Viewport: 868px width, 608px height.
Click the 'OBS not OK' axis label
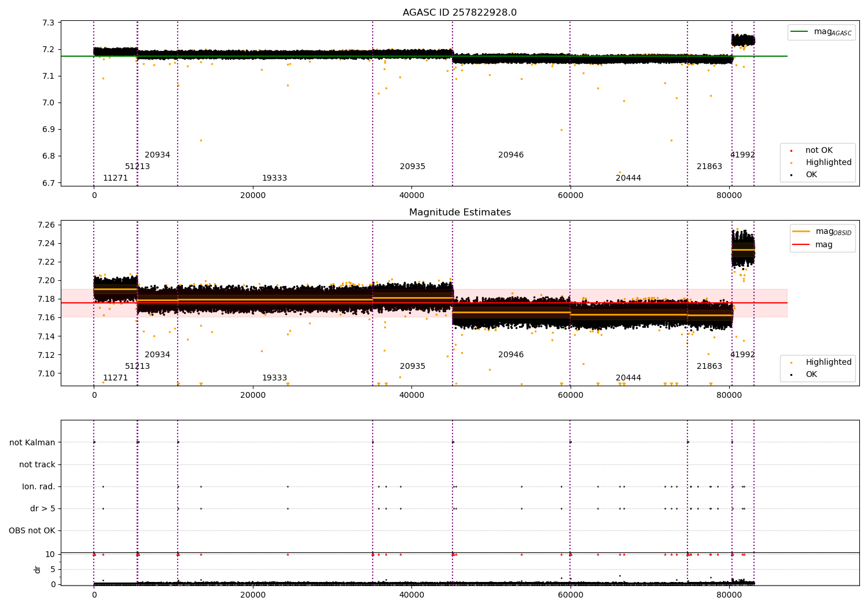coord(32,531)
